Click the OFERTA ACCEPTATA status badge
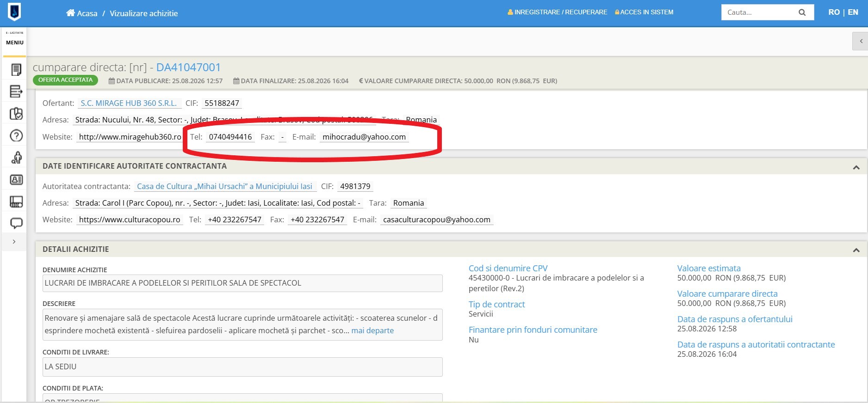 coord(65,80)
